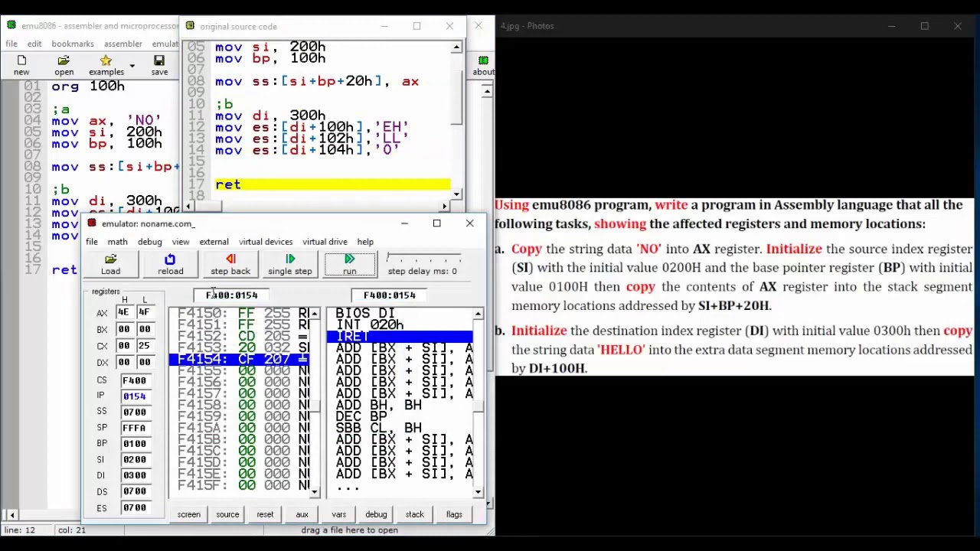The image size is (980, 551).
Task: Click the aux button
Action: tap(302, 514)
